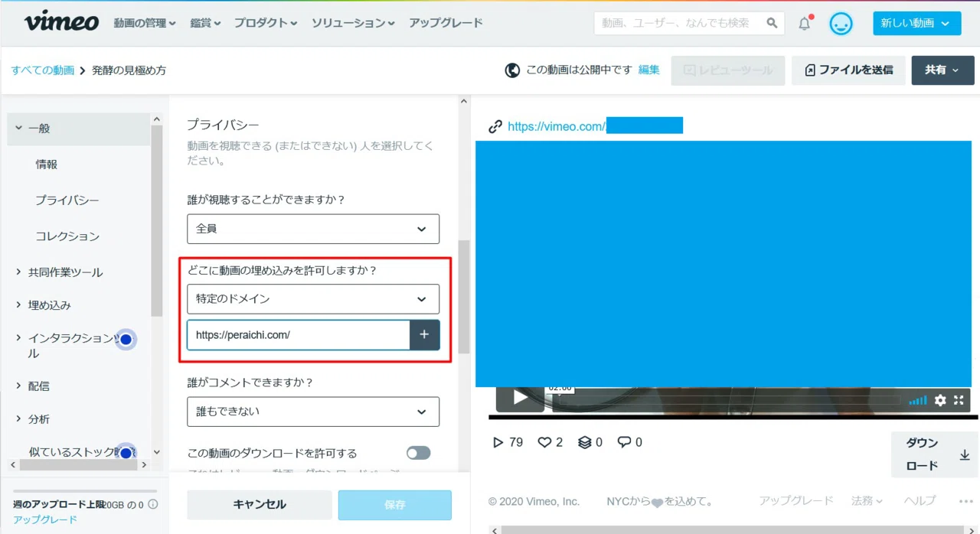Open the embed 特定のドメイン dropdown
This screenshot has height=534, width=980.
[x=313, y=298]
